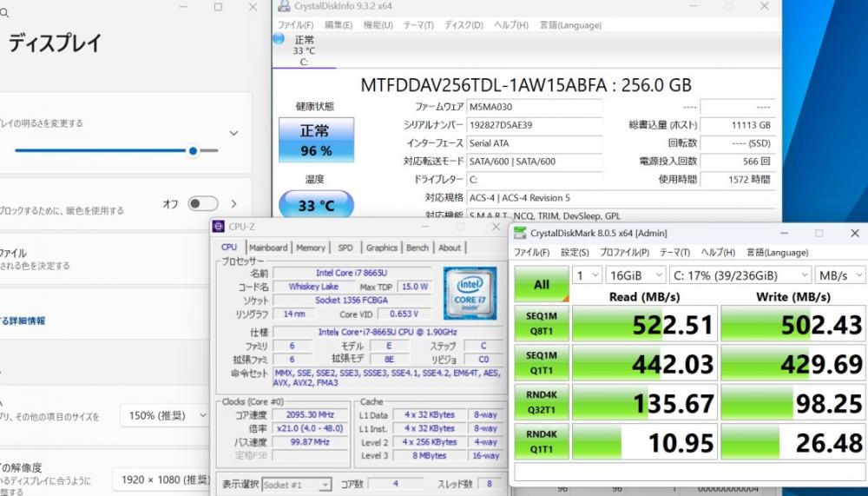Adjust the brightness slider in Display settings
Screen dimensions: 868x496
tap(117, 150)
